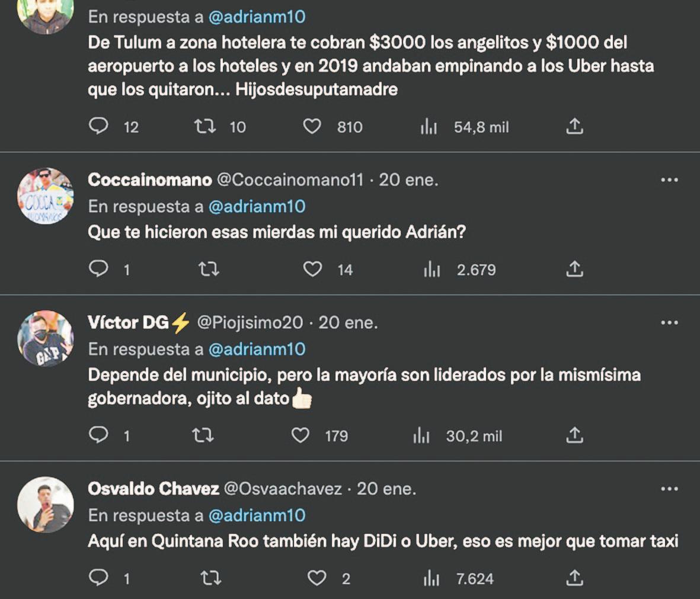
Task: Retweet the reply with 10 retweets
Action: click(x=205, y=127)
